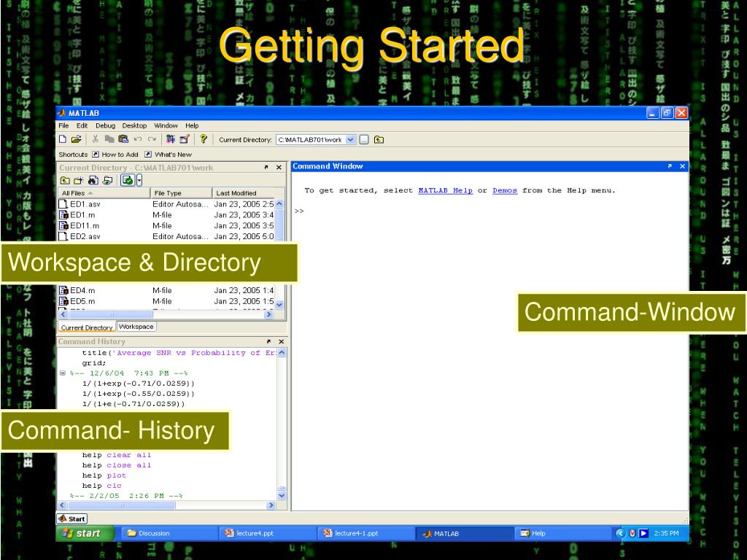Viewport: 747px width, 560px height.
Task: Open the Desktop menu
Action: click(134, 125)
